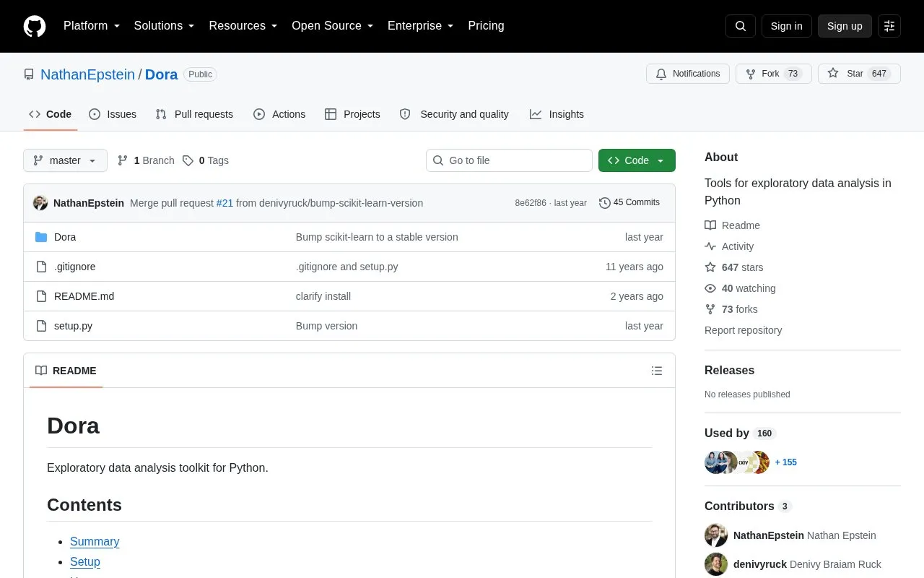
Task: Open 45 Commits history
Action: click(x=629, y=202)
